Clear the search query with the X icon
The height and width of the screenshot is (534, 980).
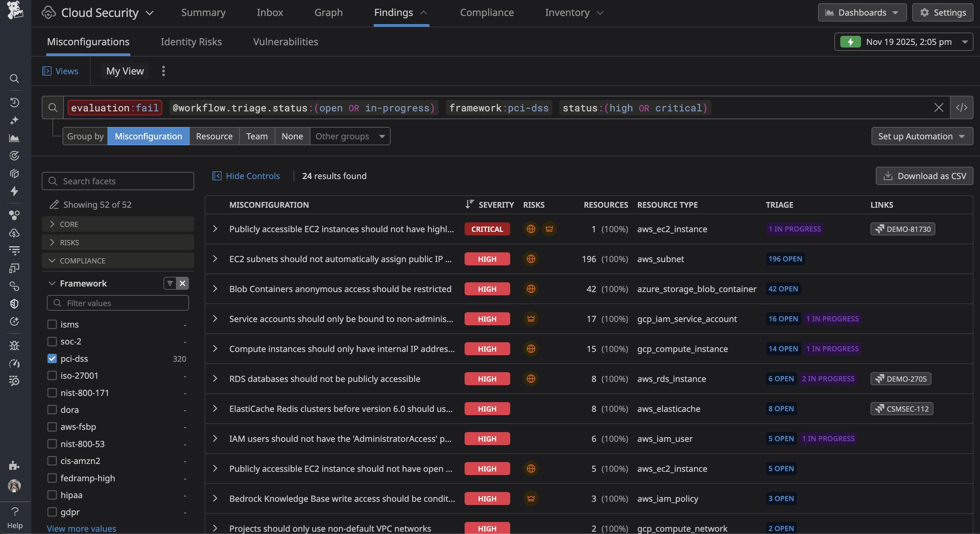(939, 108)
